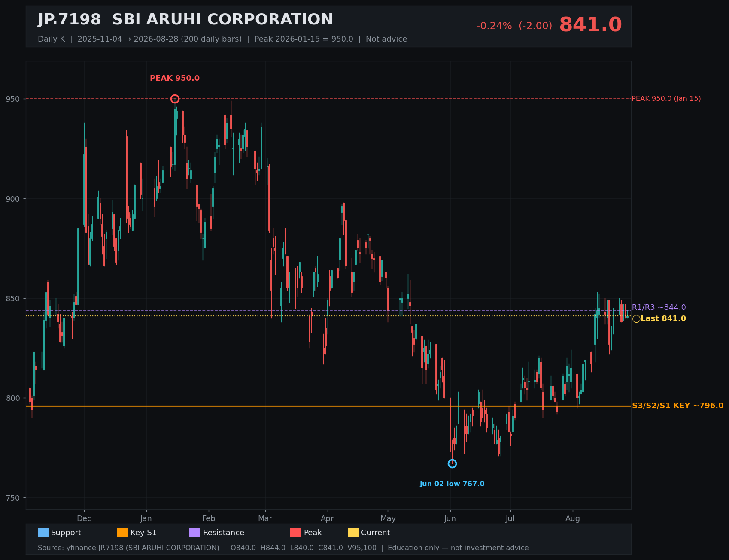Click "Education only — not investment advice" in the footer

click(x=458, y=548)
